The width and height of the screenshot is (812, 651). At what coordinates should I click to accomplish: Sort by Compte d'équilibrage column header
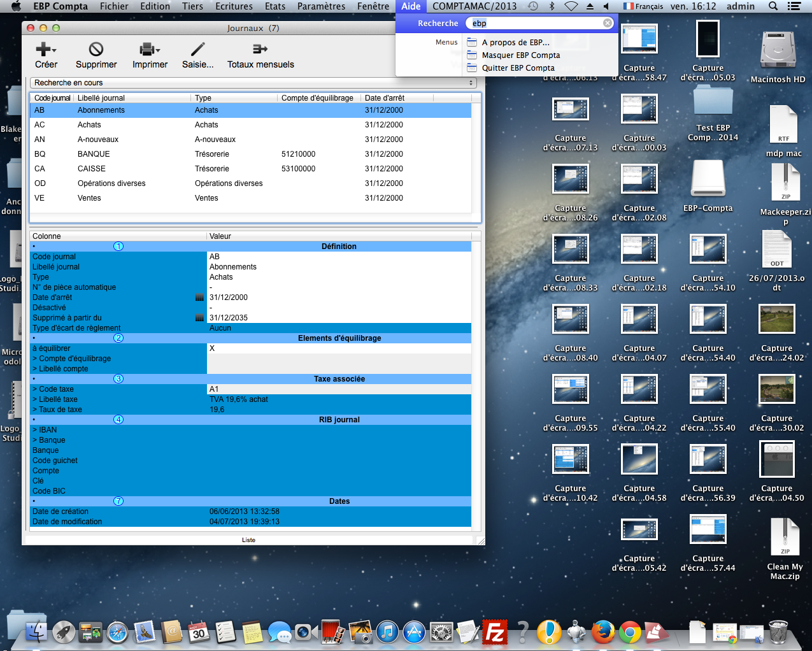pyautogui.click(x=319, y=98)
